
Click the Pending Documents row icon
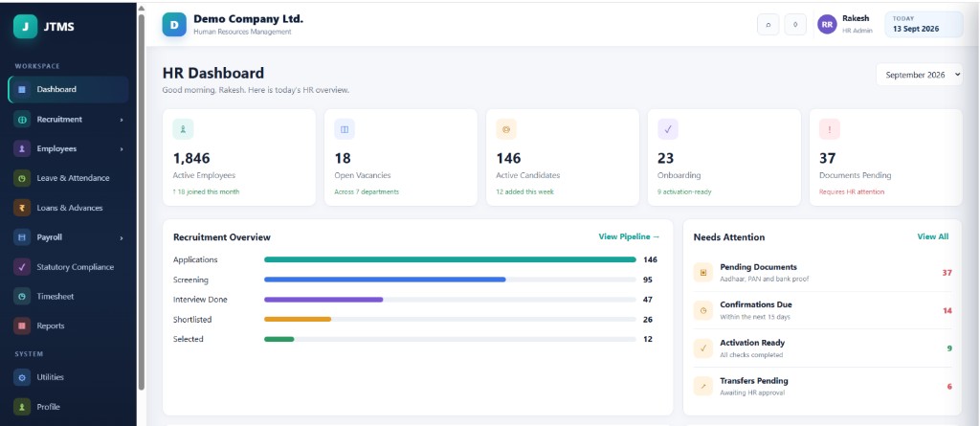[x=703, y=273]
